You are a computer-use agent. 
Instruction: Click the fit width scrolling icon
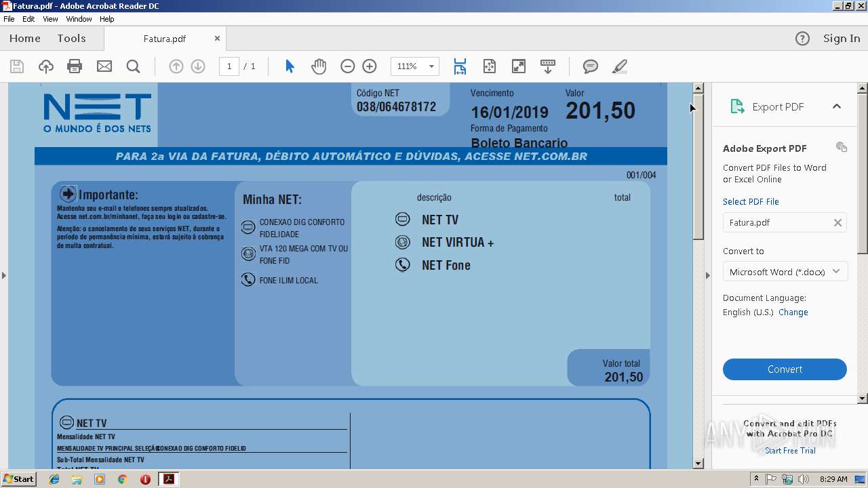point(460,66)
